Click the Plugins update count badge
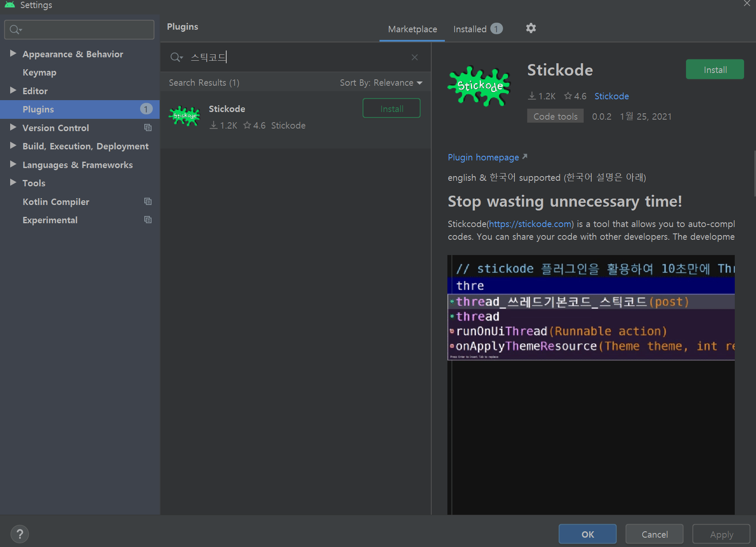756x547 pixels. (146, 109)
